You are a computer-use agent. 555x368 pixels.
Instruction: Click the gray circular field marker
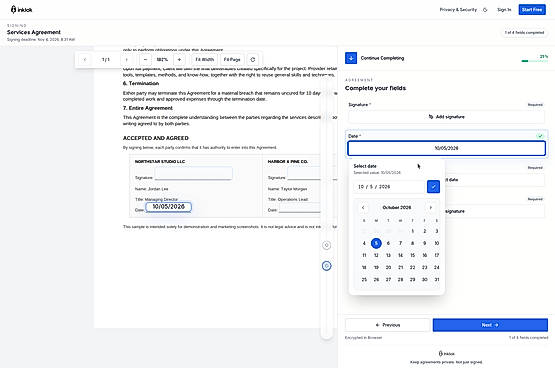(x=326, y=245)
